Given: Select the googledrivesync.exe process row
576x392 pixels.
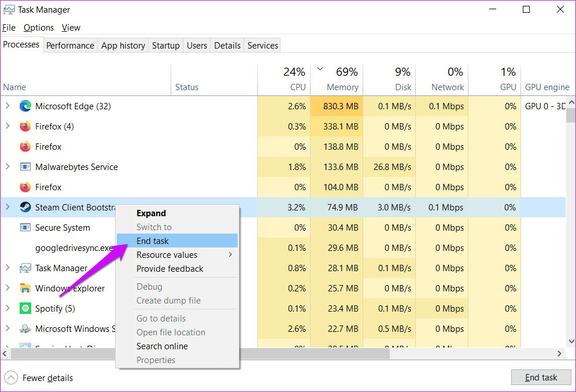Looking at the screenshot, I should pyautogui.click(x=283, y=248).
